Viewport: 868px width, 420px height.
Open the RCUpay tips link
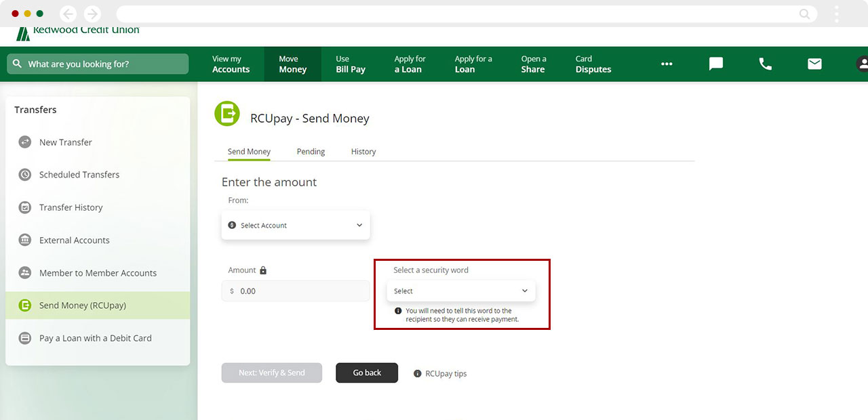pyautogui.click(x=446, y=374)
